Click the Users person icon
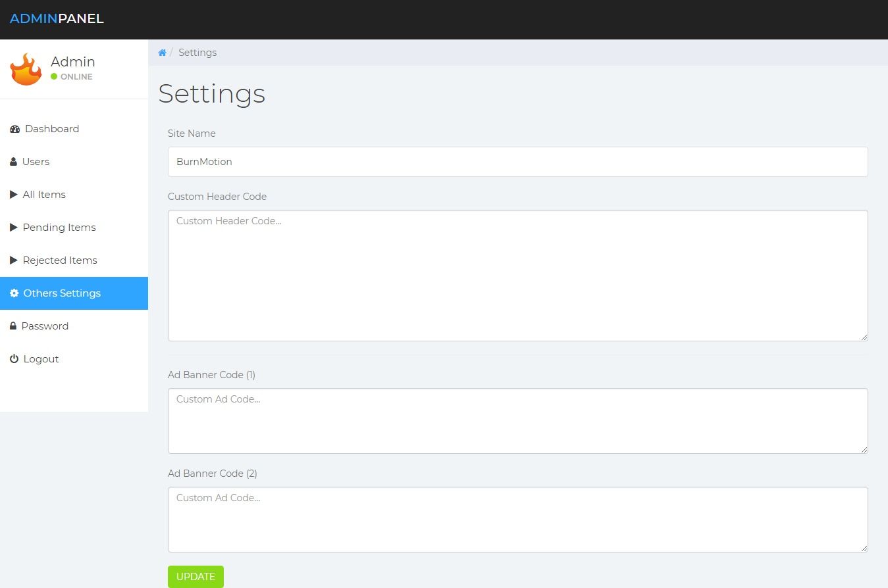 pyautogui.click(x=13, y=162)
